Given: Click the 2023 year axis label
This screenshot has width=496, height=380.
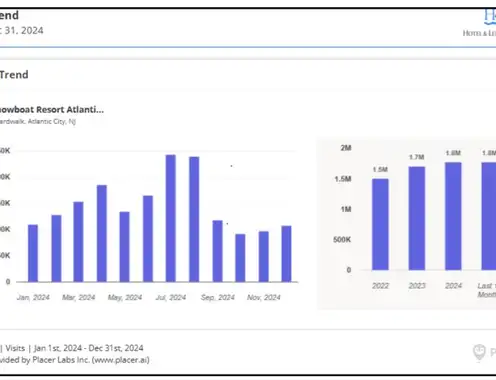Looking at the screenshot, I should pos(417,286).
